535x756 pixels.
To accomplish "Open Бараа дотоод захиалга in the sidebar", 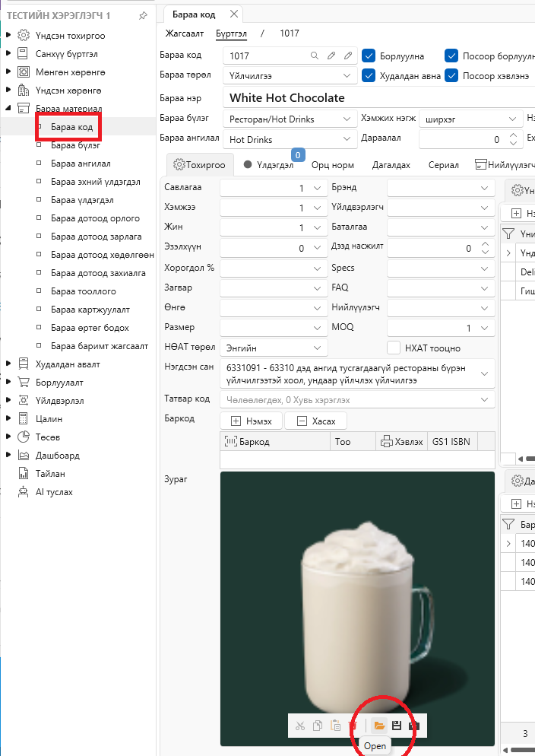I will 98,273.
